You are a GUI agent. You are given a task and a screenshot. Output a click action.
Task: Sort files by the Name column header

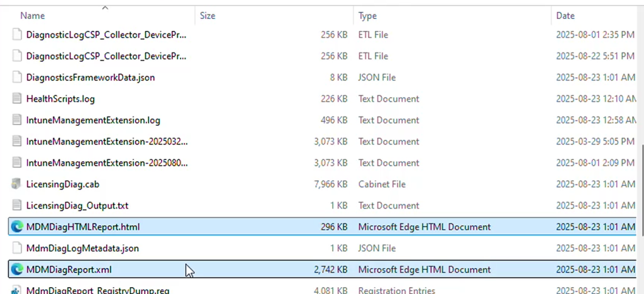pyautogui.click(x=33, y=16)
